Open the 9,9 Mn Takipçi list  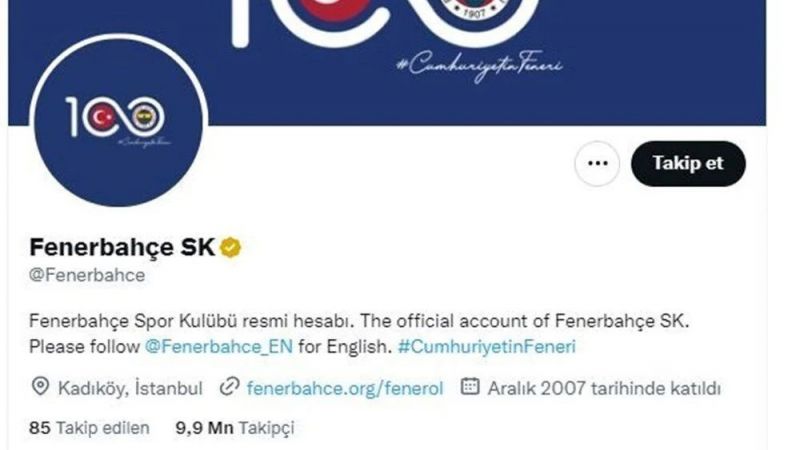[x=235, y=428]
